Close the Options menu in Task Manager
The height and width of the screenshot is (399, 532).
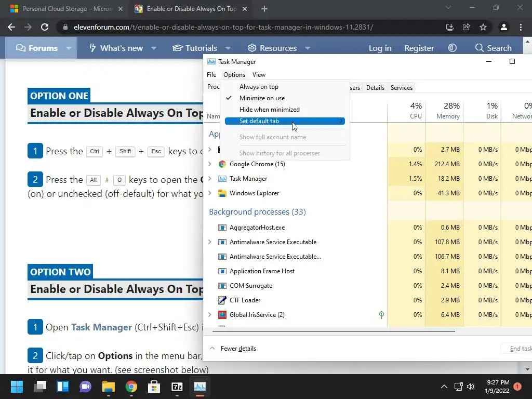click(234, 75)
